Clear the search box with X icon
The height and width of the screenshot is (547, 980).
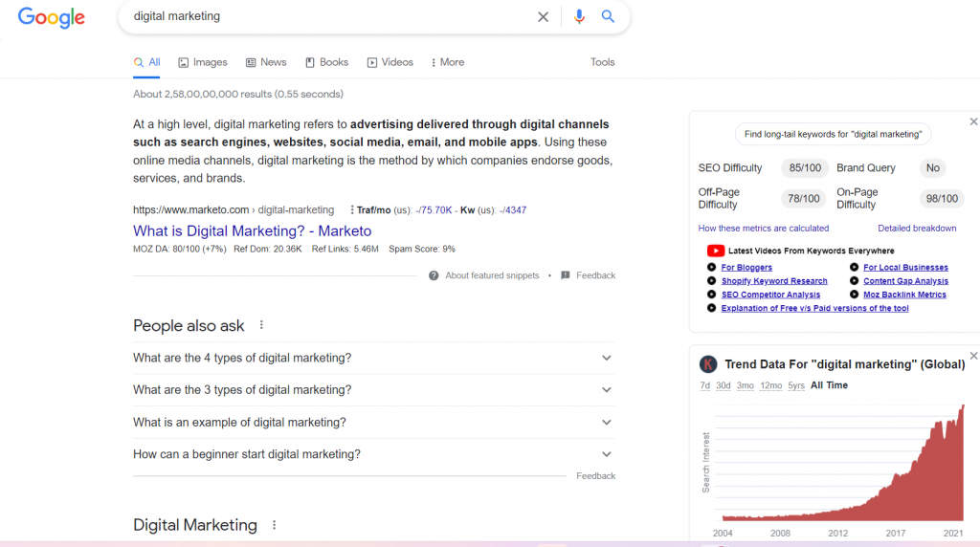(x=544, y=17)
